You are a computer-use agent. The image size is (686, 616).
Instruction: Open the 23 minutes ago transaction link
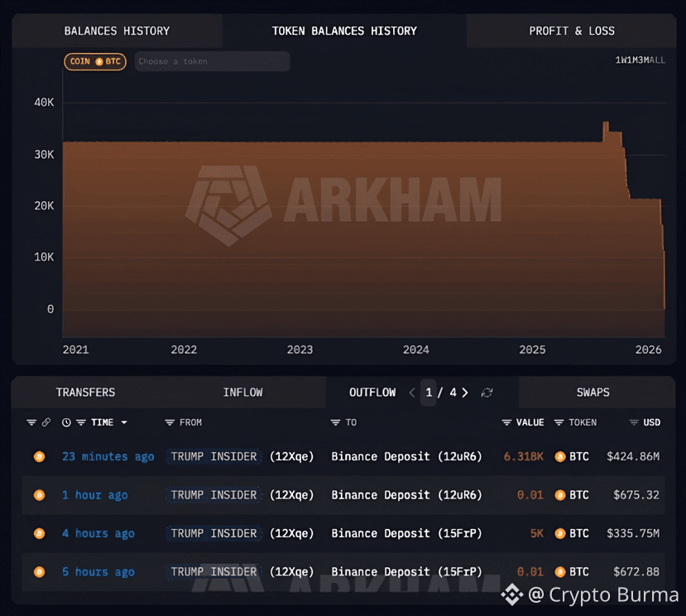[x=108, y=457]
